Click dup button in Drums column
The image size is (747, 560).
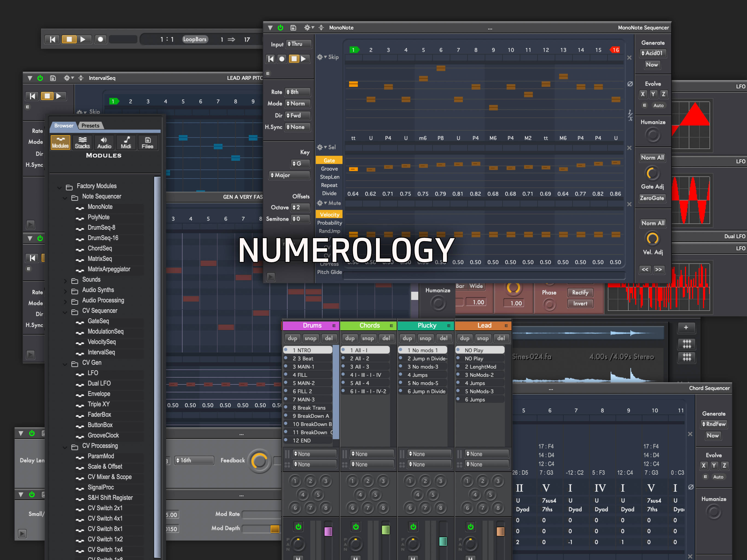coord(292,338)
